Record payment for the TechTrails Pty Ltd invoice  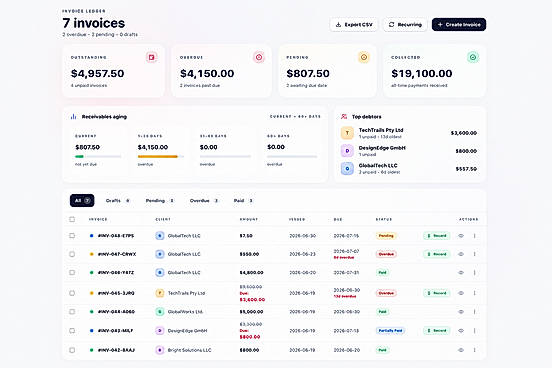coord(437,293)
